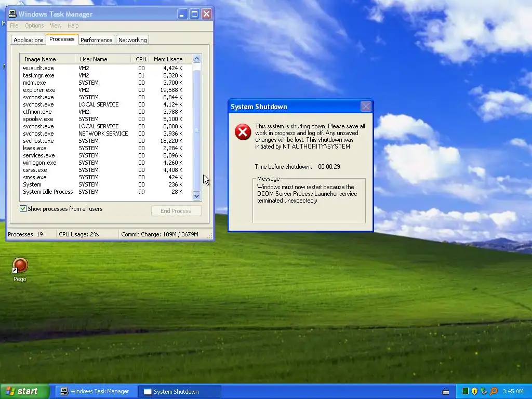Screen dimensions: 532x399
Task: Click the Safely Remove Hardware tray icon
Action: (x=484, y=391)
